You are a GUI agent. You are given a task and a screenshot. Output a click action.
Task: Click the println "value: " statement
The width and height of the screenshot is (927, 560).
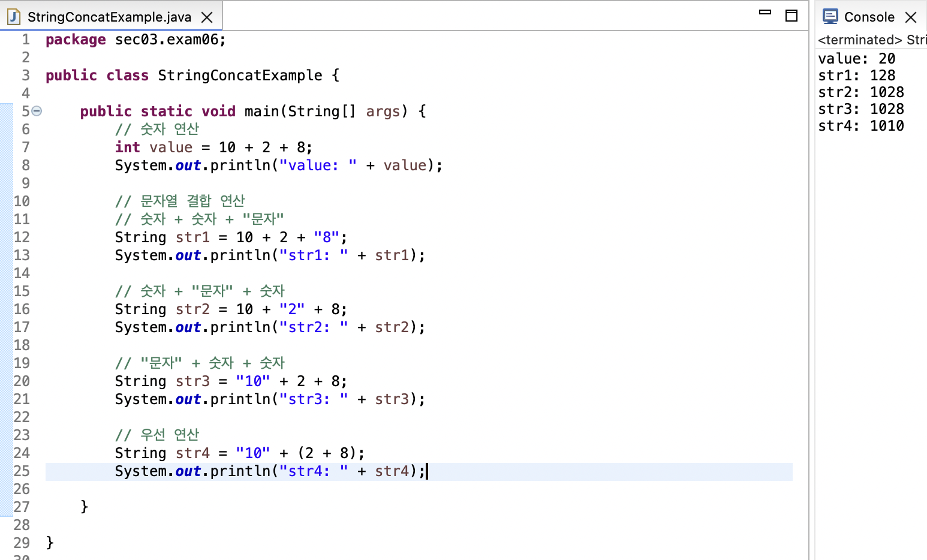pyautogui.click(x=279, y=165)
